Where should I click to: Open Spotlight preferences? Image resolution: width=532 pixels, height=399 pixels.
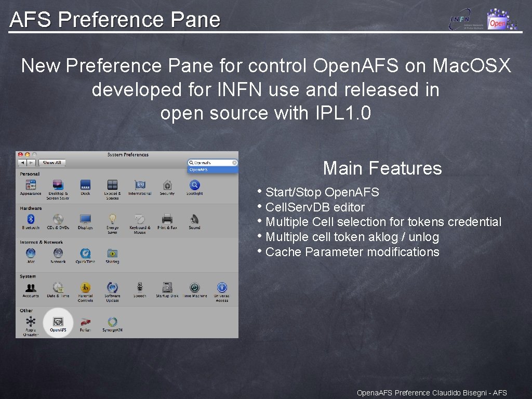click(x=194, y=188)
